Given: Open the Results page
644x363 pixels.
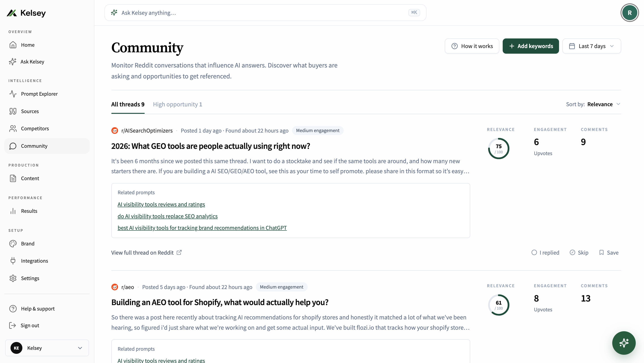Looking at the screenshot, I should [47, 211].
